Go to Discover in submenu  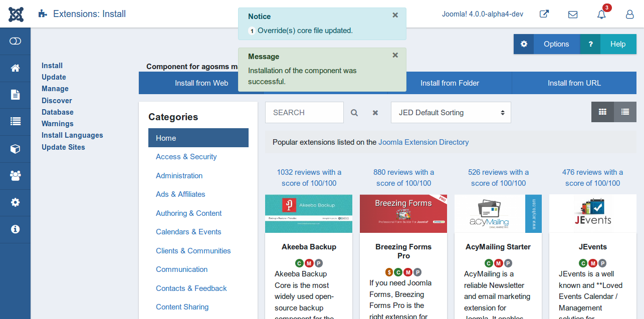click(57, 101)
